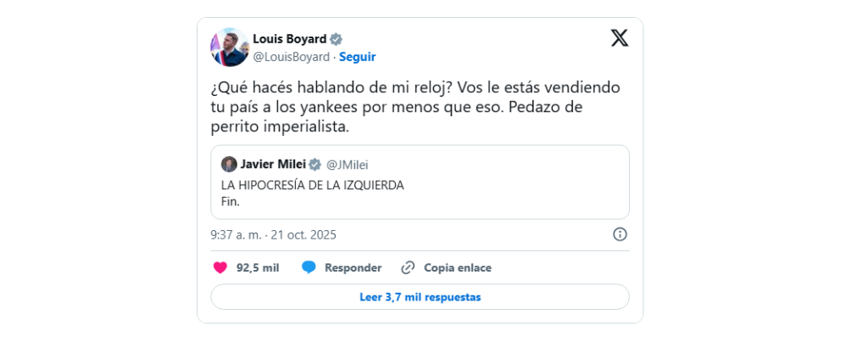Open the quoted Javier Milei name
868x348 pixels.
click(272, 164)
